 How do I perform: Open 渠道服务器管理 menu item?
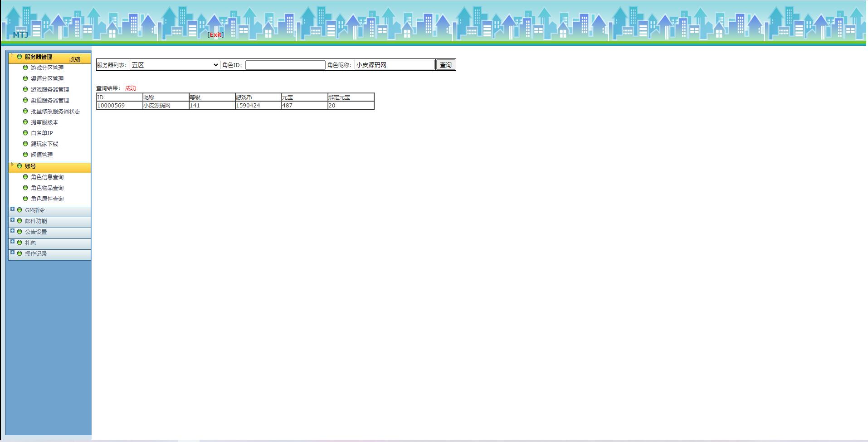tap(50, 101)
